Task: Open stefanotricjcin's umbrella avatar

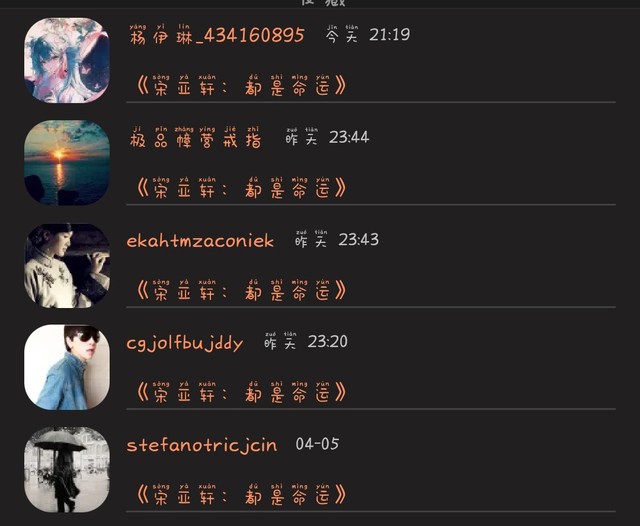Action: pyautogui.click(x=67, y=469)
